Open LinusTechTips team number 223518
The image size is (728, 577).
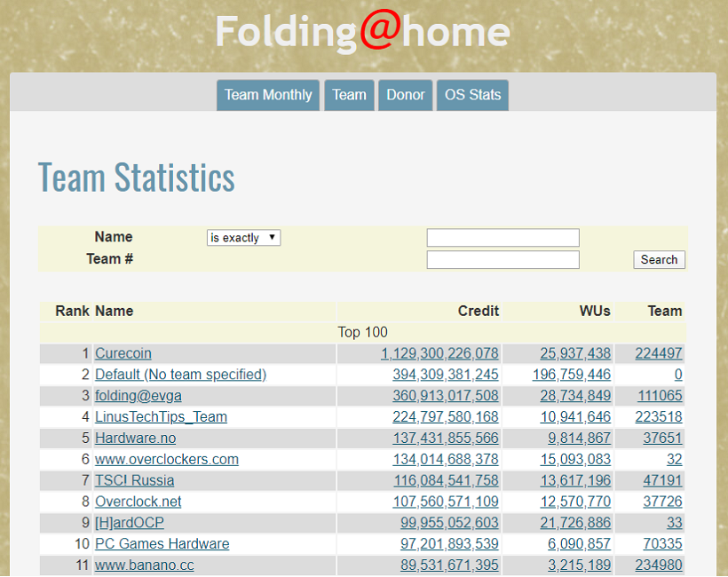[659, 417]
